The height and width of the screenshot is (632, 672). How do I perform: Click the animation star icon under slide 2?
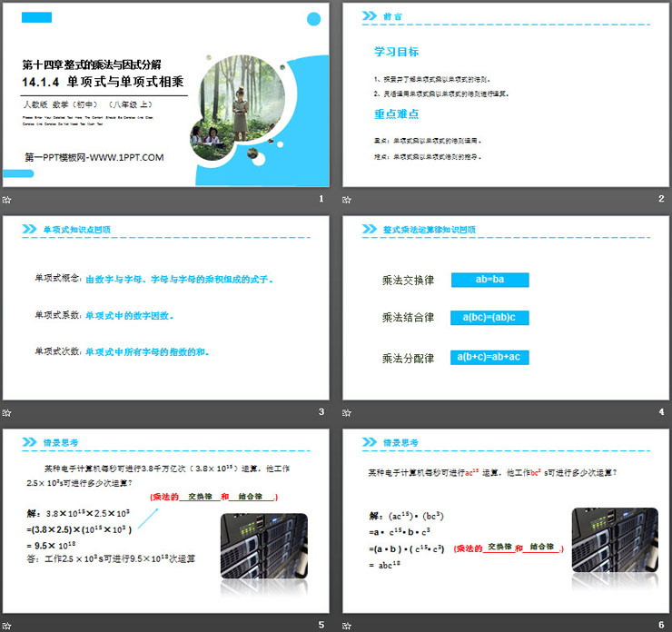coord(348,200)
